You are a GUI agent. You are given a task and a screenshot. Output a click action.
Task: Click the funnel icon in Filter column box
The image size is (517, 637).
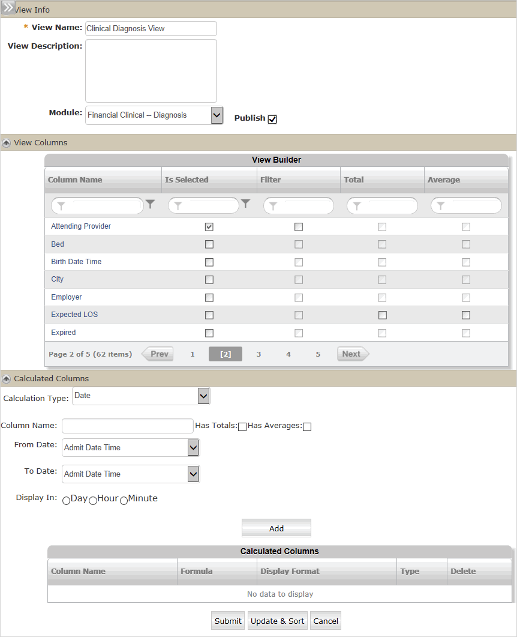click(x=273, y=206)
